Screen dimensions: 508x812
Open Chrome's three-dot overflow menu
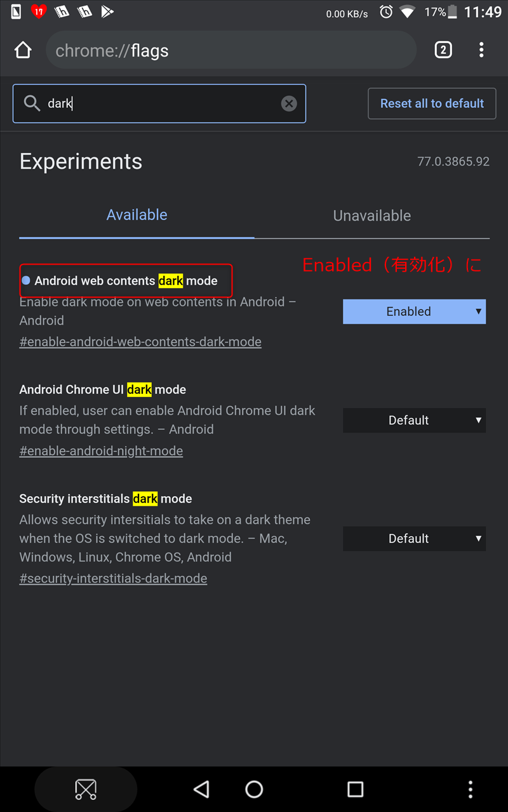481,50
